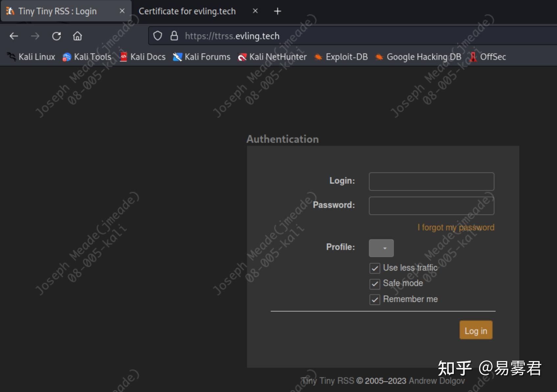
Task: Follow the I forgot my password link
Action: coord(456,227)
